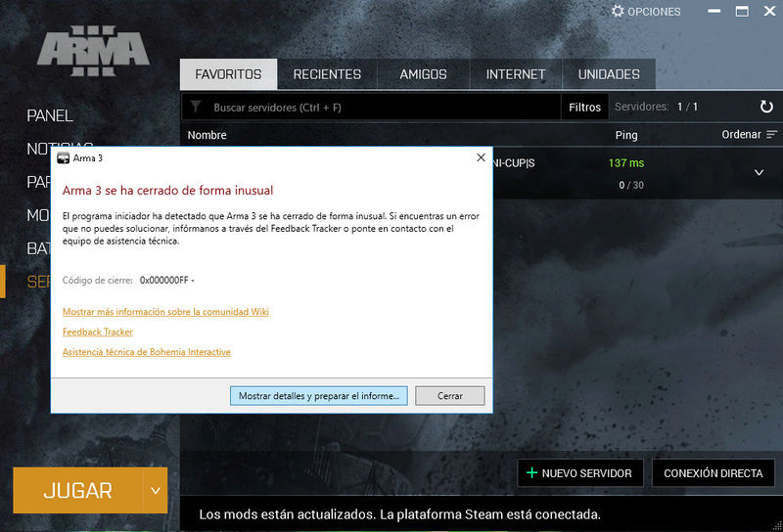Switch to the Internet tab
Screen dimensions: 783x532
(516, 74)
